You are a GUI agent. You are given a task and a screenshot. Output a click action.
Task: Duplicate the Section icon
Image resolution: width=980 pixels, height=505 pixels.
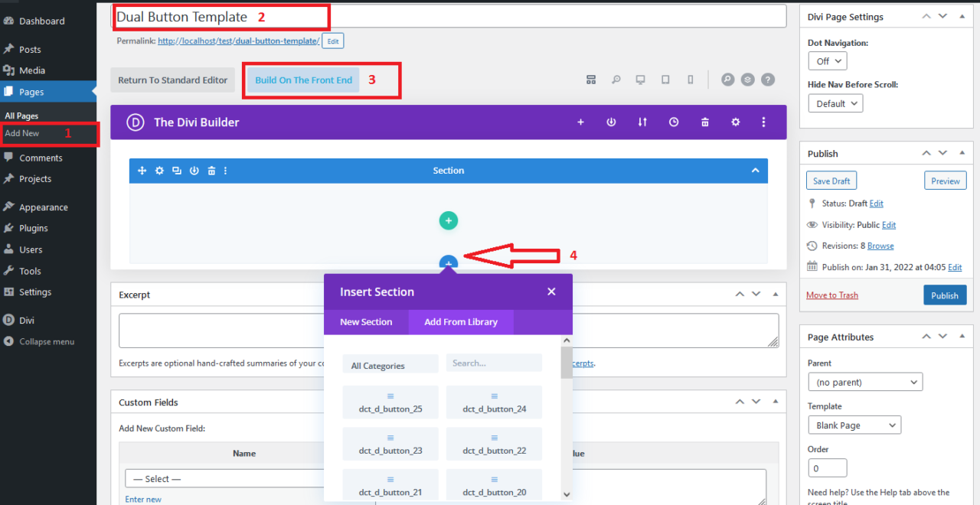(177, 171)
